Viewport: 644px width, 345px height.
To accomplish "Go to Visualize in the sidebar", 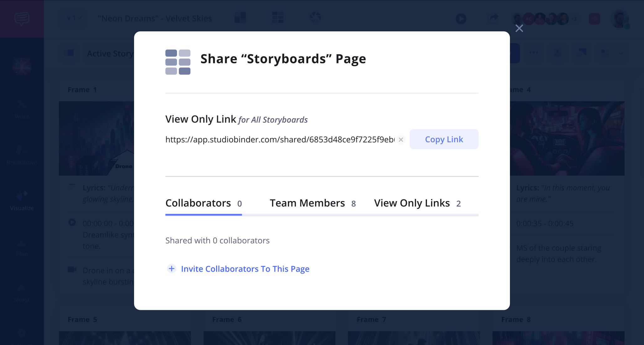I will (x=22, y=201).
